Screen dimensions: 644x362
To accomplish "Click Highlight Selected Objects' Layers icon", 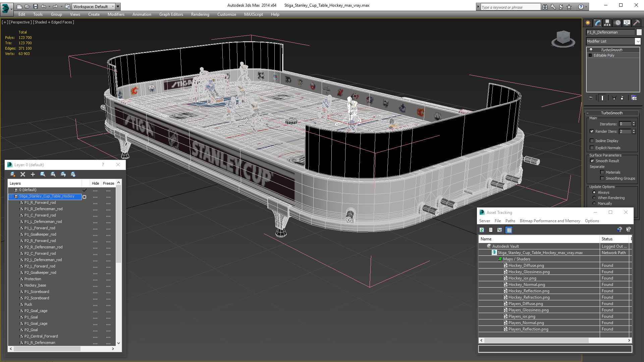I will pyautogui.click(x=53, y=174).
